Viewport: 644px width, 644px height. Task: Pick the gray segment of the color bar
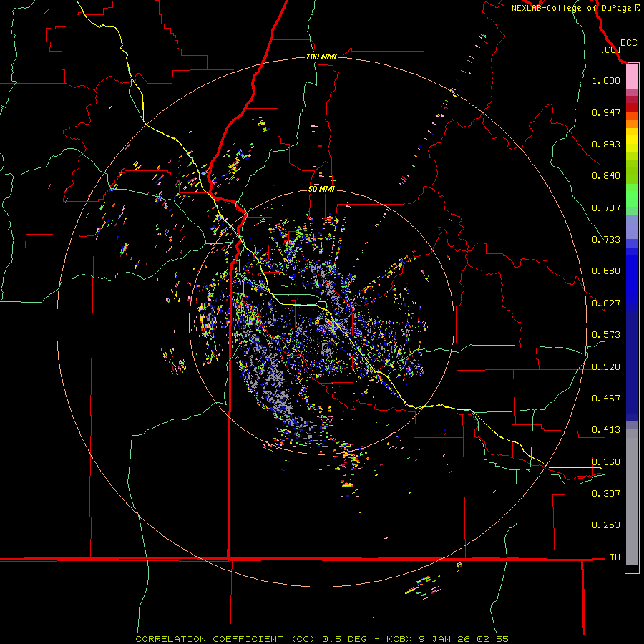pyautogui.click(x=632, y=497)
